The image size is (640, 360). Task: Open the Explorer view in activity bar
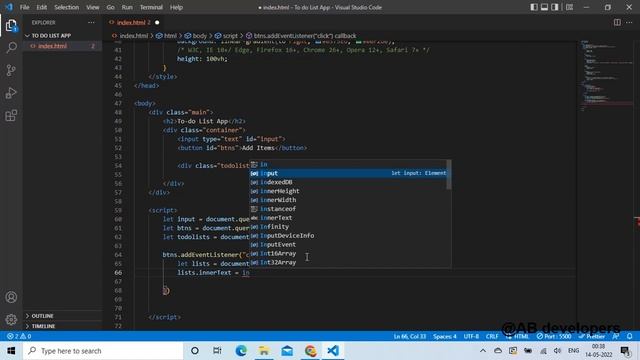click(11, 26)
